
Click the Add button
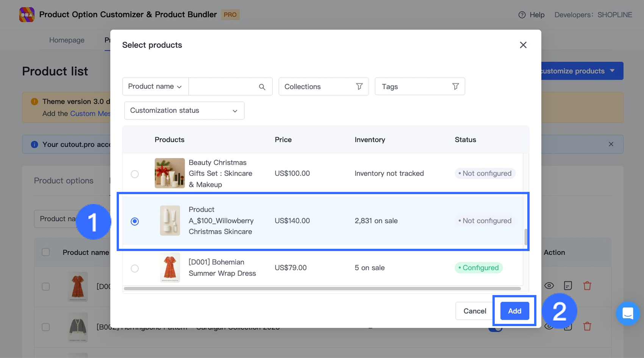click(514, 311)
